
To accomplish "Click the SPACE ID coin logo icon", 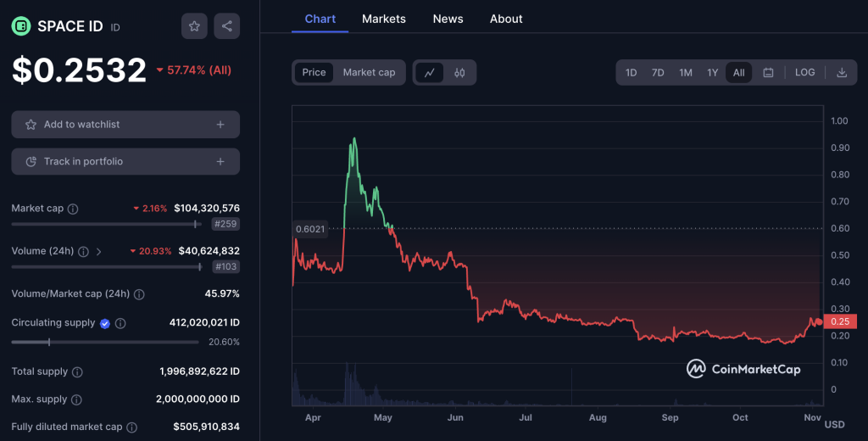I will 21,26.
